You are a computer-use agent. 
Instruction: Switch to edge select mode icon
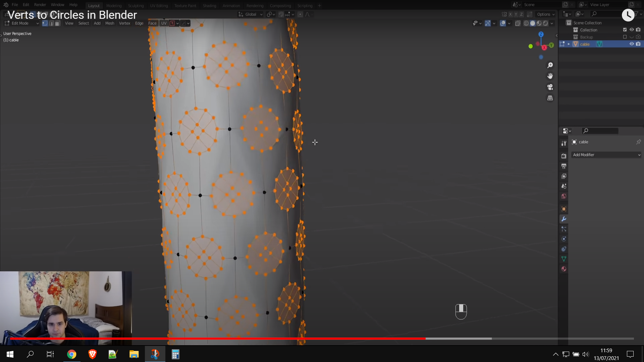point(51,23)
